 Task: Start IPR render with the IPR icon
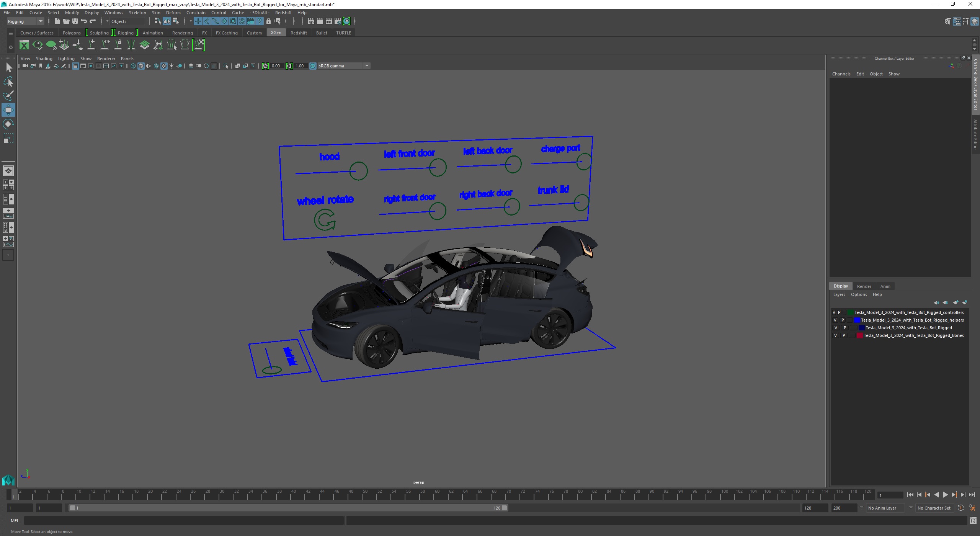click(x=329, y=21)
